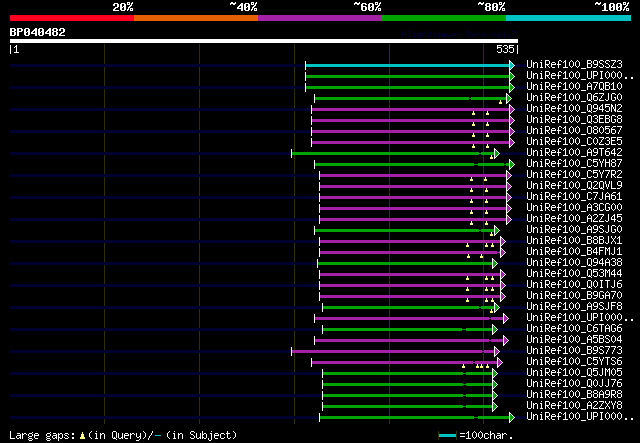Click the yellow gap marker under the A9T642 bar

coord(491,157)
